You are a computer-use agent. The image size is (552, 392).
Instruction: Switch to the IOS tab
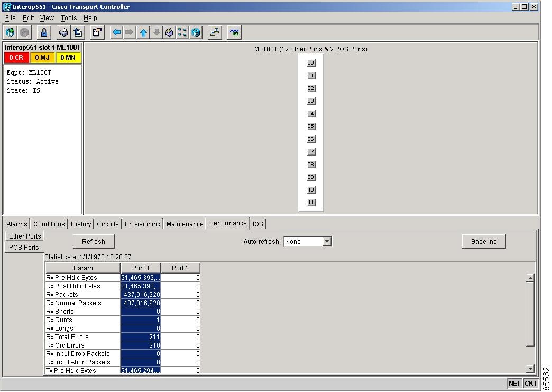(257, 224)
